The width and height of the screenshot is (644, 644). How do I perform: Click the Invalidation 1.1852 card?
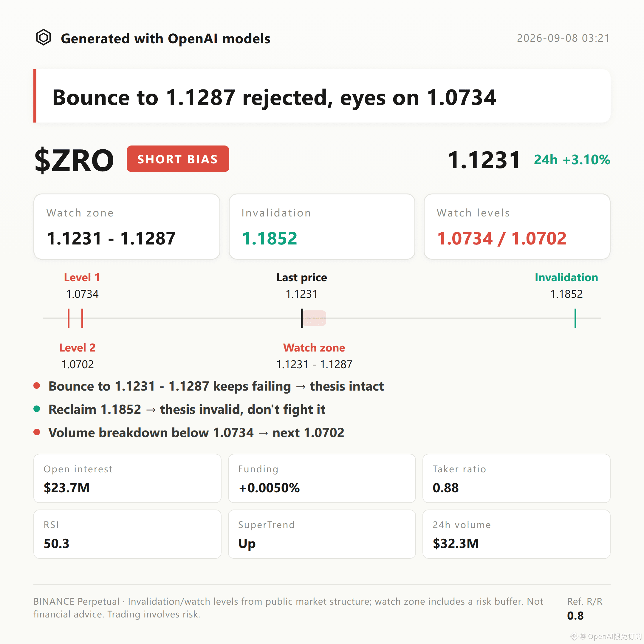[322, 226]
